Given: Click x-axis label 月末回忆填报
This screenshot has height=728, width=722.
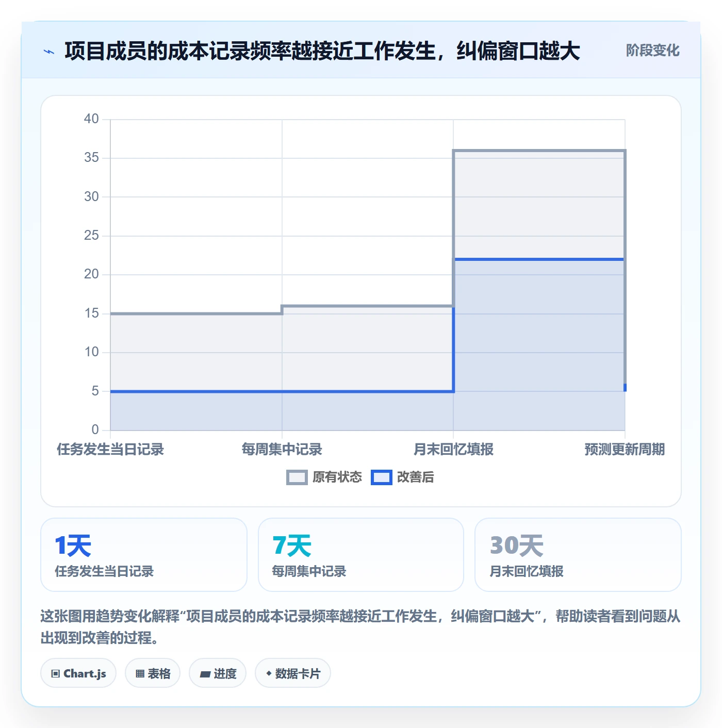Looking at the screenshot, I should 454,450.
